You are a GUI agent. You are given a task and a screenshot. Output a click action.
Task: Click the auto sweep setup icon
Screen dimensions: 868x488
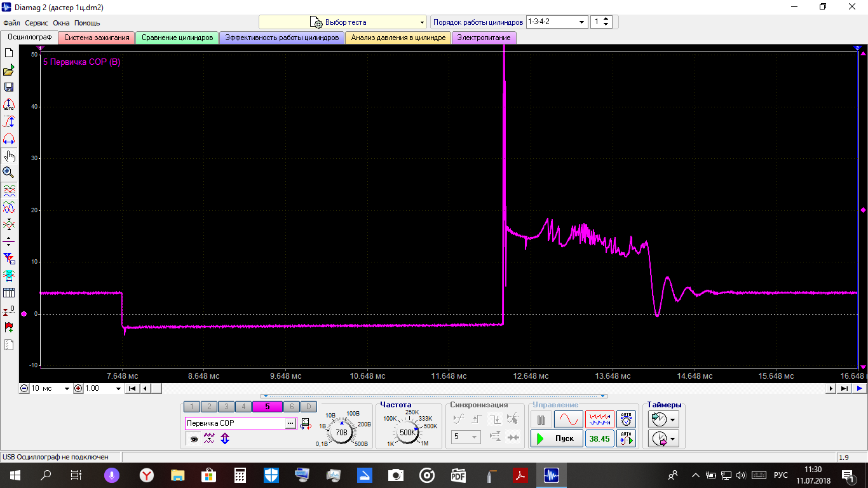(627, 438)
